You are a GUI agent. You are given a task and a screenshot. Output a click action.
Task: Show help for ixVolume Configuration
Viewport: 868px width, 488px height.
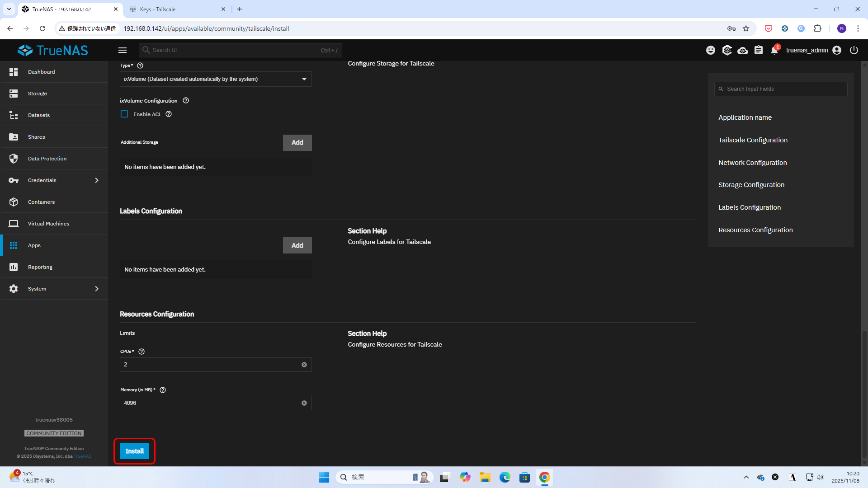186,100
